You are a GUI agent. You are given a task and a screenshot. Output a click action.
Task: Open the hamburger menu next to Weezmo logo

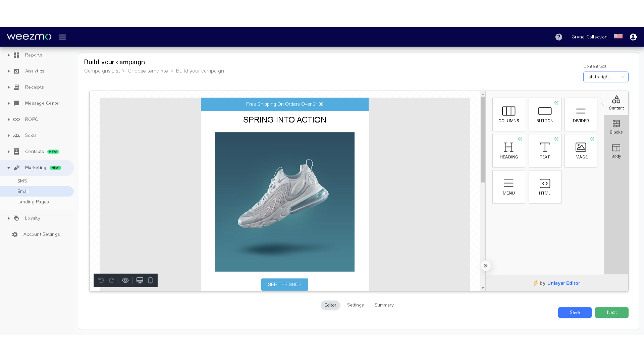pos(62,37)
